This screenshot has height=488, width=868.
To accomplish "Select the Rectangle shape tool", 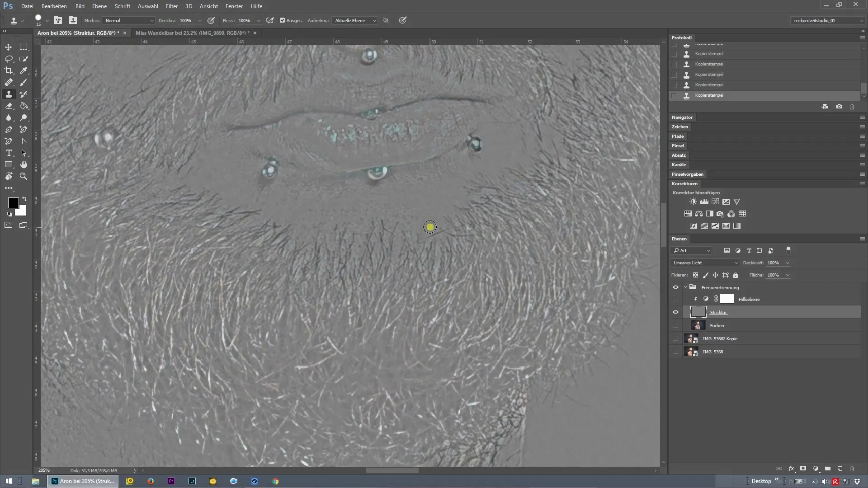I will tap(9, 164).
